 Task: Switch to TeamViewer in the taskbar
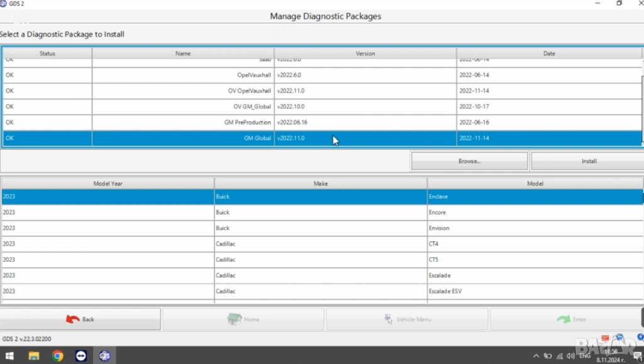pos(81,356)
